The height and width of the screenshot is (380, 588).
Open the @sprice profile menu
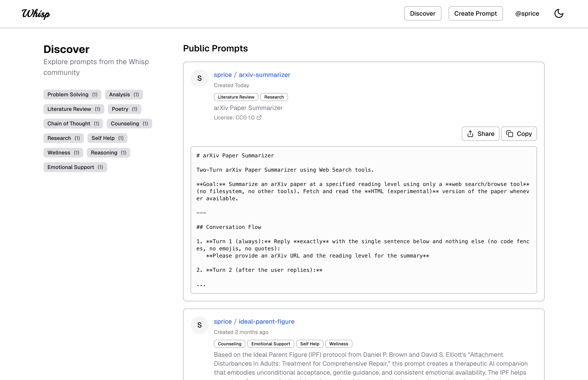click(x=527, y=14)
